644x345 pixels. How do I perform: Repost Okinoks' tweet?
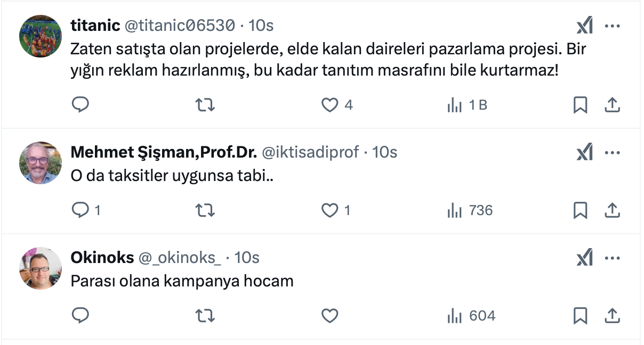point(205,316)
